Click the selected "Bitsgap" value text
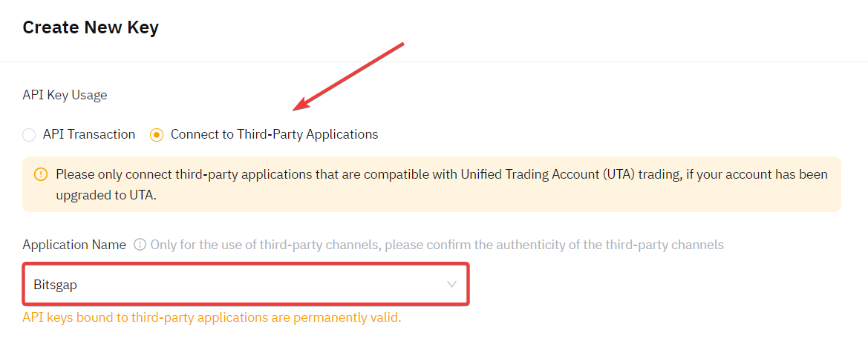Image resolution: width=868 pixels, height=347 pixels. coord(56,284)
